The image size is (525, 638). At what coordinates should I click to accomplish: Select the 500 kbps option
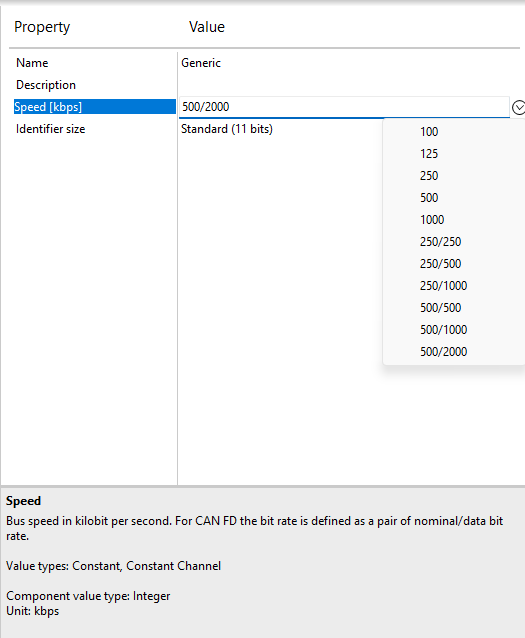point(454,198)
